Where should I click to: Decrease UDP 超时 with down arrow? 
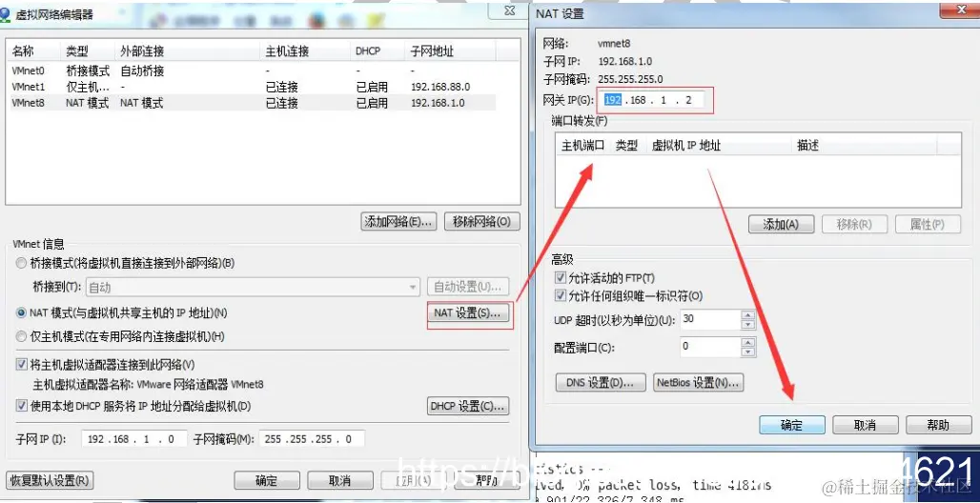coord(748,325)
